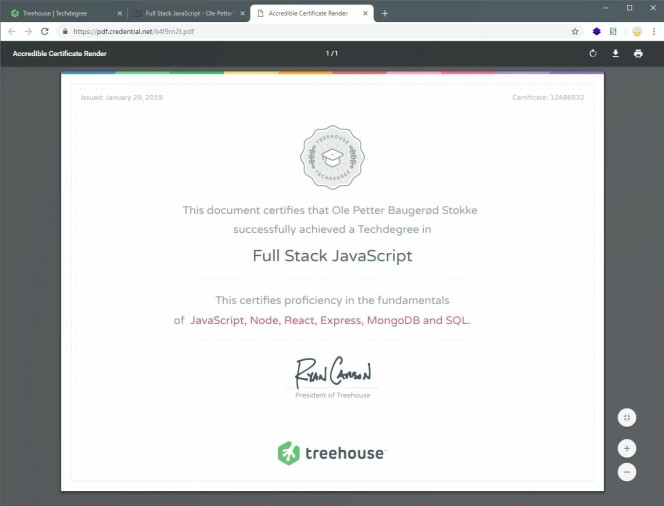Image resolution: width=664 pixels, height=506 pixels.
Task: Click the Certificate: 12486532 number
Action: [x=548, y=97]
